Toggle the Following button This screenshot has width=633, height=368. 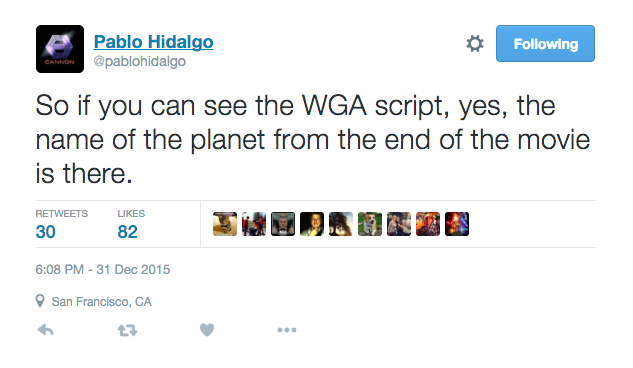click(545, 44)
